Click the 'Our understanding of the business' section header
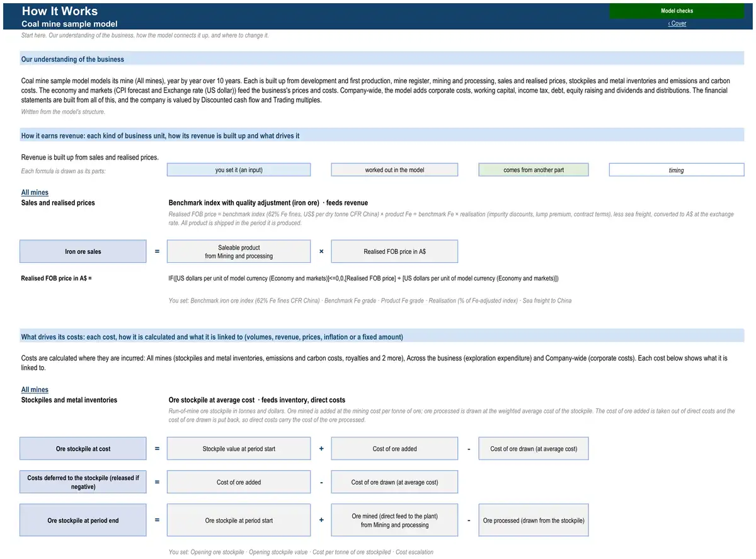This screenshot has width=756, height=559. 382,59
